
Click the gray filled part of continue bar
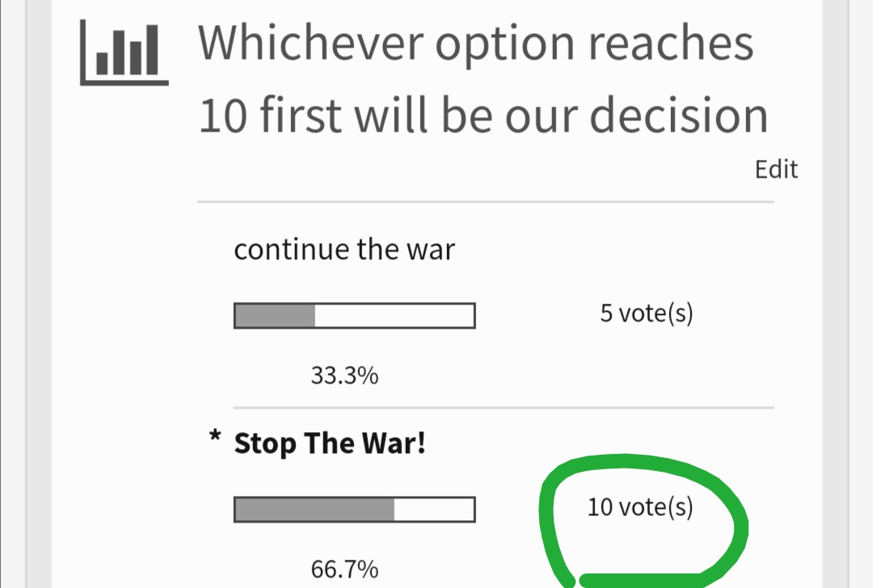click(x=275, y=316)
